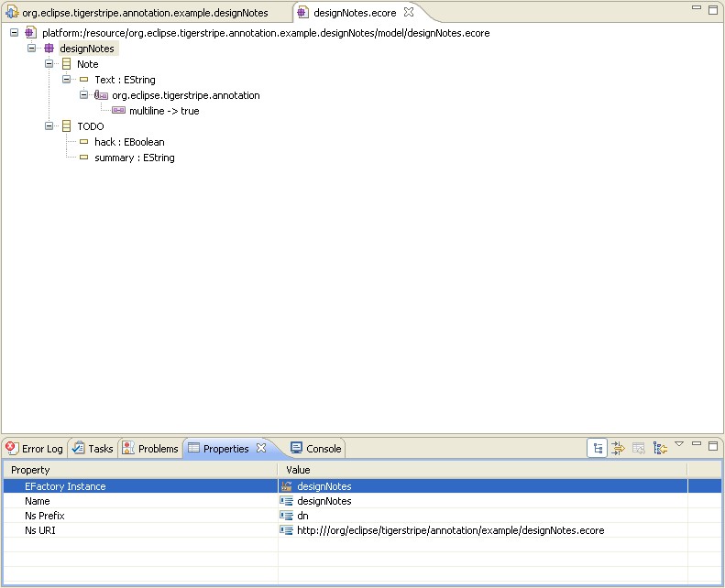This screenshot has height=588, width=725.
Task: Collapse the TODO class node
Action: tap(49, 125)
